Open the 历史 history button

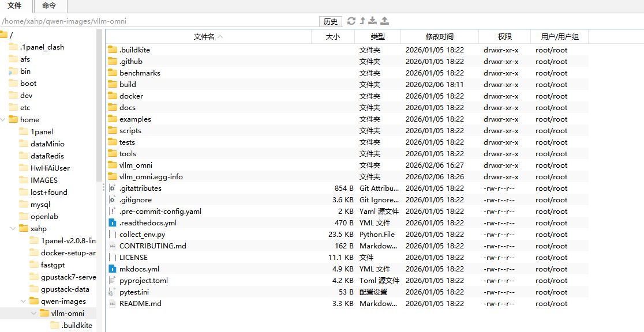click(331, 21)
